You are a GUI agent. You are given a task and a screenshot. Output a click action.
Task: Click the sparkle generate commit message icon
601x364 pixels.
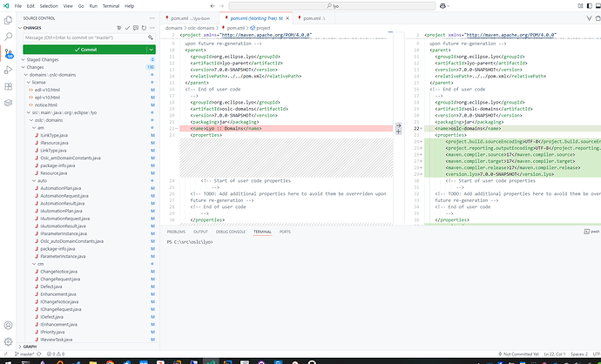[151, 37]
